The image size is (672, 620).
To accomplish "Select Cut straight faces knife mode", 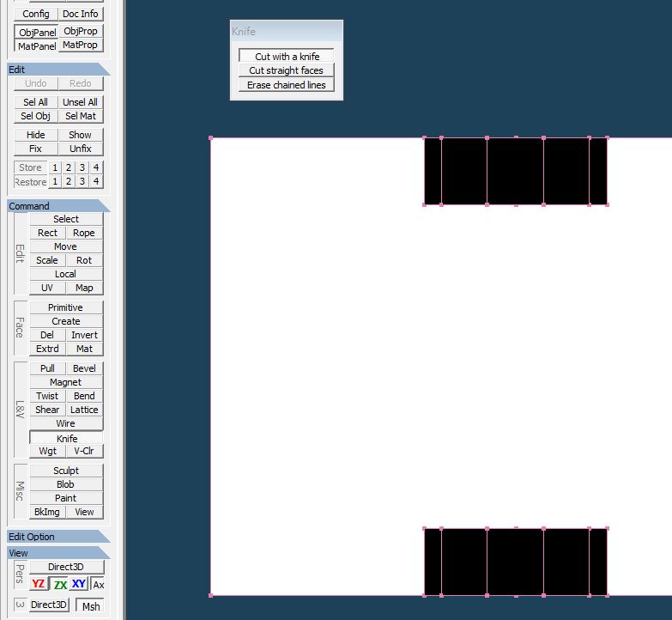I will pyautogui.click(x=286, y=70).
